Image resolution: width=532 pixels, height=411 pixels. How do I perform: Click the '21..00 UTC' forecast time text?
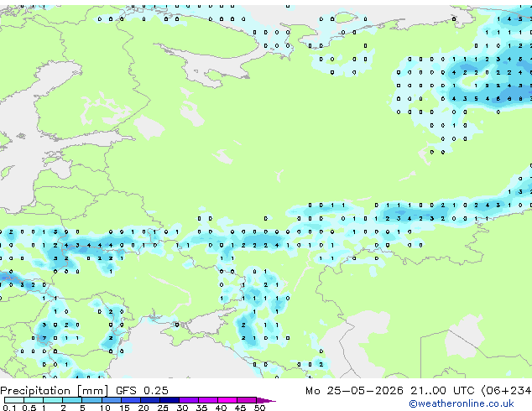point(442,391)
